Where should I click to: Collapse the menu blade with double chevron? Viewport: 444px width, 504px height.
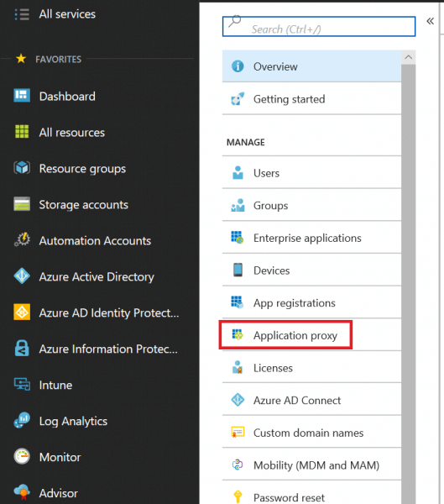pos(431,21)
